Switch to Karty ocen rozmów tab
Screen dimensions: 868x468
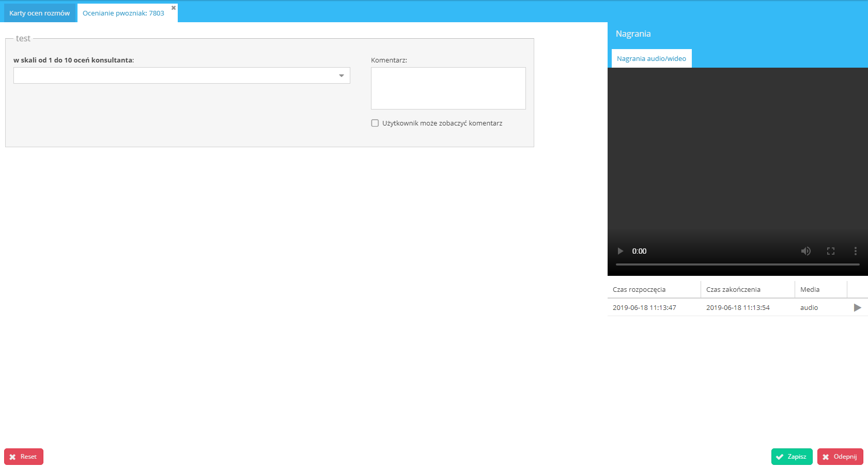point(40,13)
